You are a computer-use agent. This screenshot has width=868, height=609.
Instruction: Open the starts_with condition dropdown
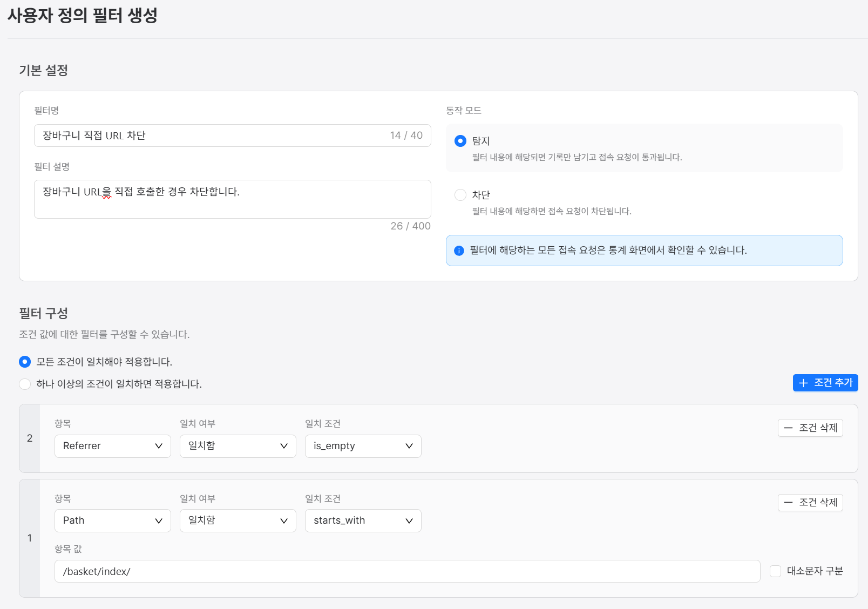tap(363, 520)
